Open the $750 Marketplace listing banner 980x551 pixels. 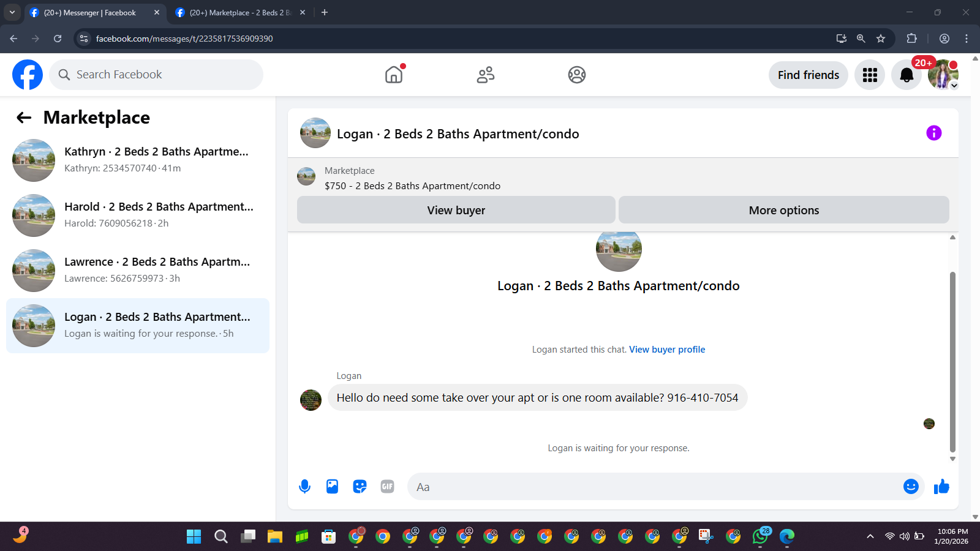pyautogui.click(x=623, y=178)
